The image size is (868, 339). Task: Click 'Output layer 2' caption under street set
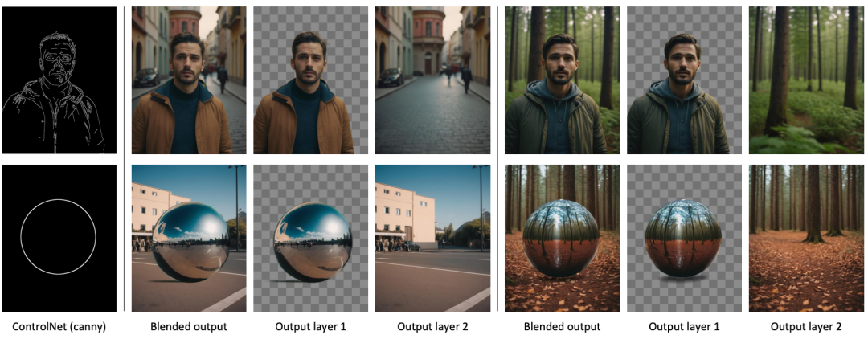[433, 327]
